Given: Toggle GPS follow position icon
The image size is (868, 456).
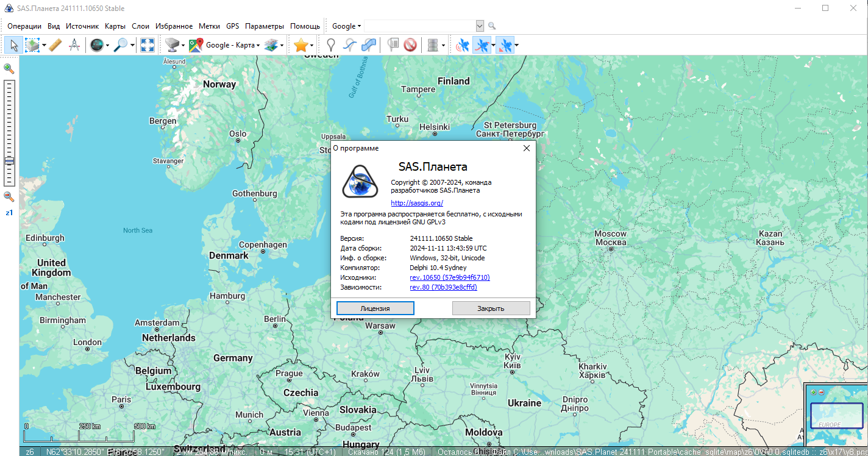Looking at the screenshot, I should tap(505, 45).
